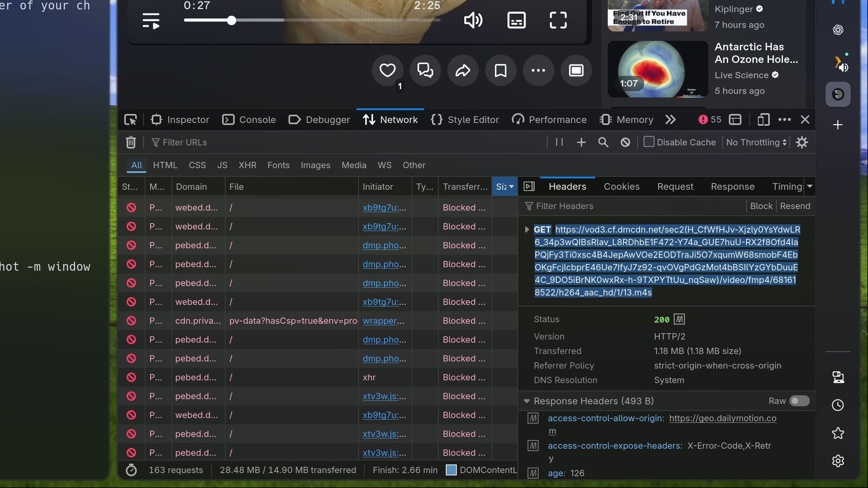Open network search magnifier

603,142
